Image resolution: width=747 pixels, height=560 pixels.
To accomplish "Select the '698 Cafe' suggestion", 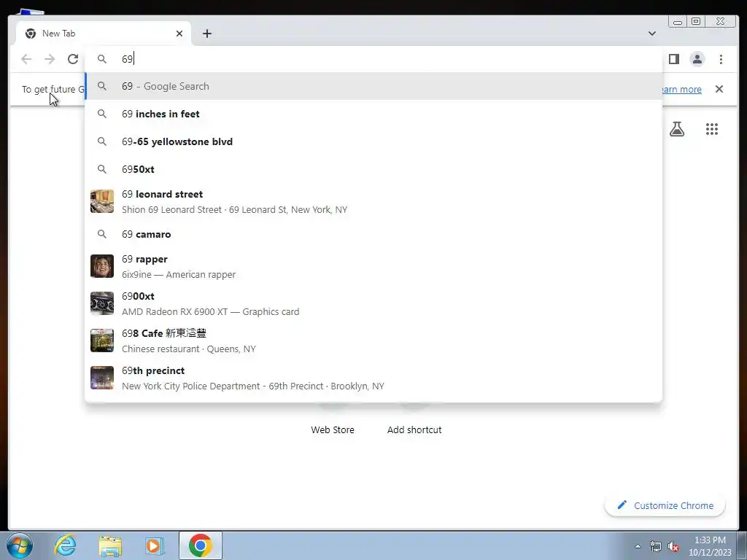I will click(x=373, y=341).
